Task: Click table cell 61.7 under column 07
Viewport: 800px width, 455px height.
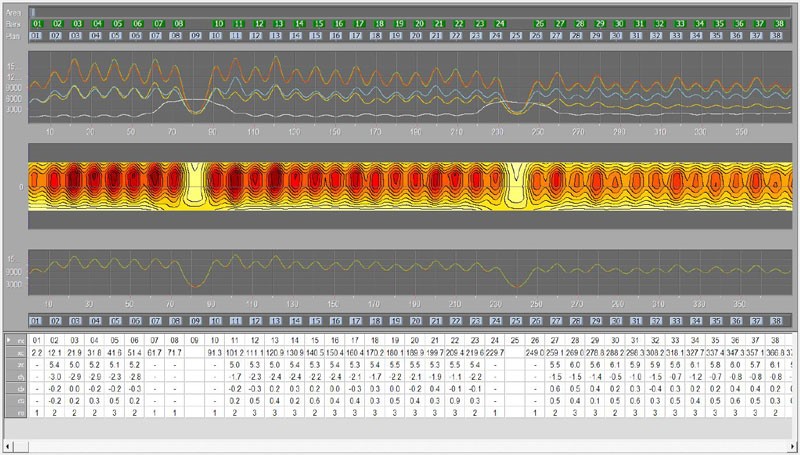Action: pos(157,353)
